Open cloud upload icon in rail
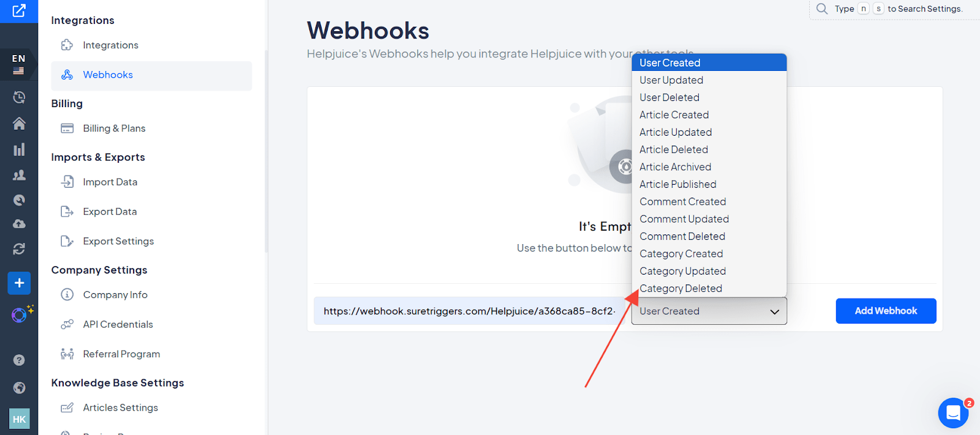The image size is (980, 435). 19,224
